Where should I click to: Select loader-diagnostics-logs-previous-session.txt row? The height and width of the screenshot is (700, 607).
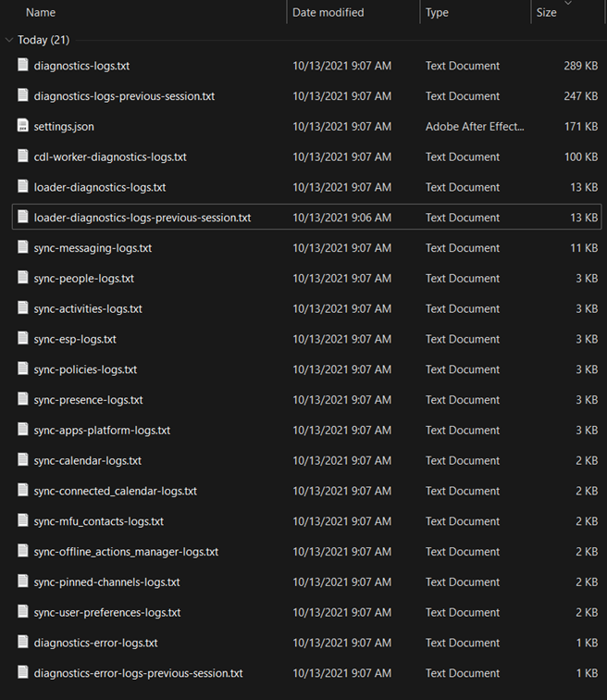click(x=307, y=217)
